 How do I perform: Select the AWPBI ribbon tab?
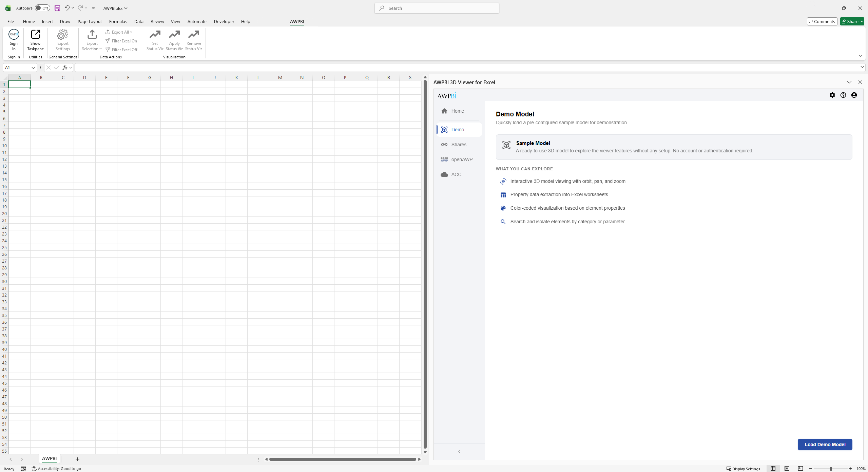click(x=297, y=21)
